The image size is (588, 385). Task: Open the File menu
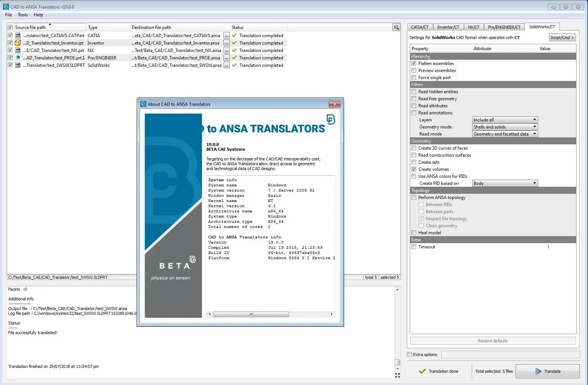tap(9, 15)
